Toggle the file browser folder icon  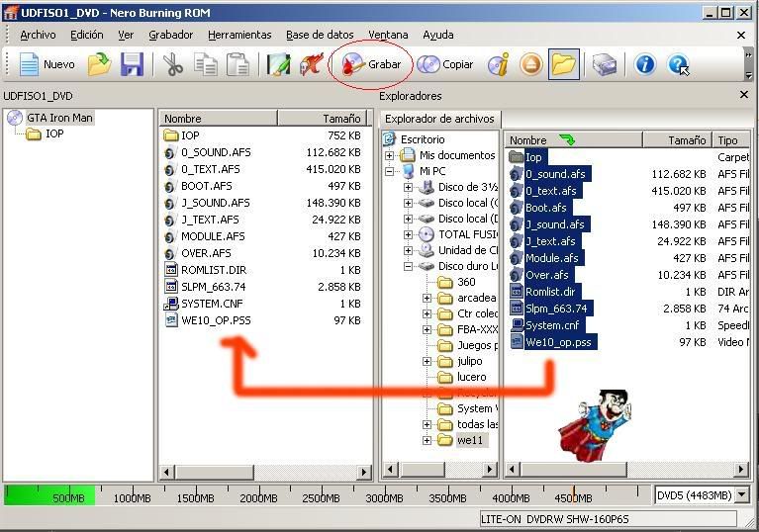point(564,64)
